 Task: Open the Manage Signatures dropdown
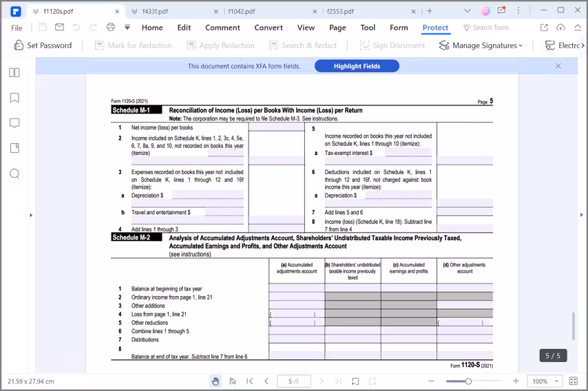(481, 45)
